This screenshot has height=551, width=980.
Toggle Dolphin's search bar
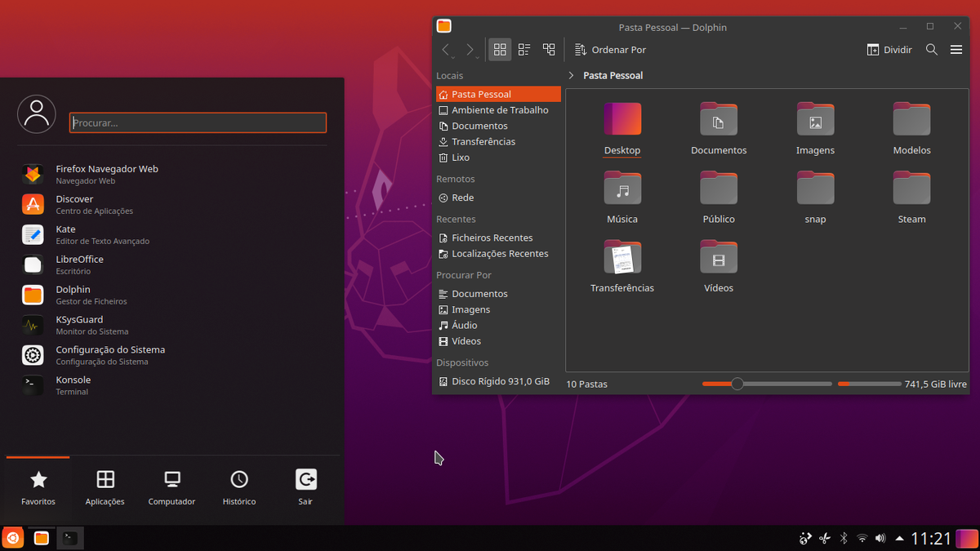[931, 49]
